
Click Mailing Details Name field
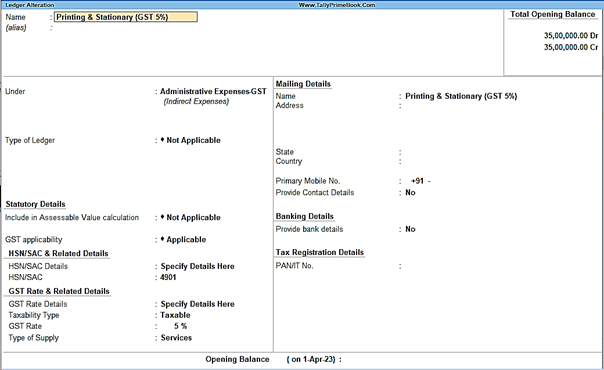[x=461, y=96]
